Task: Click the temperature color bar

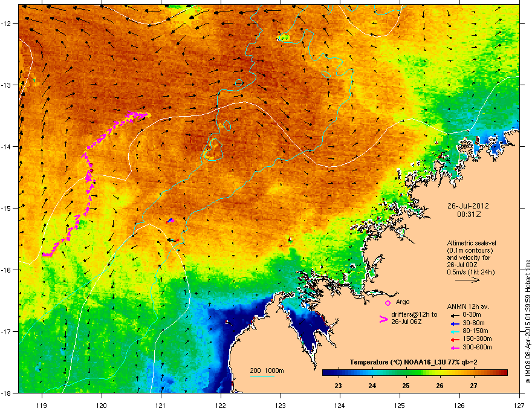Action: [415, 372]
